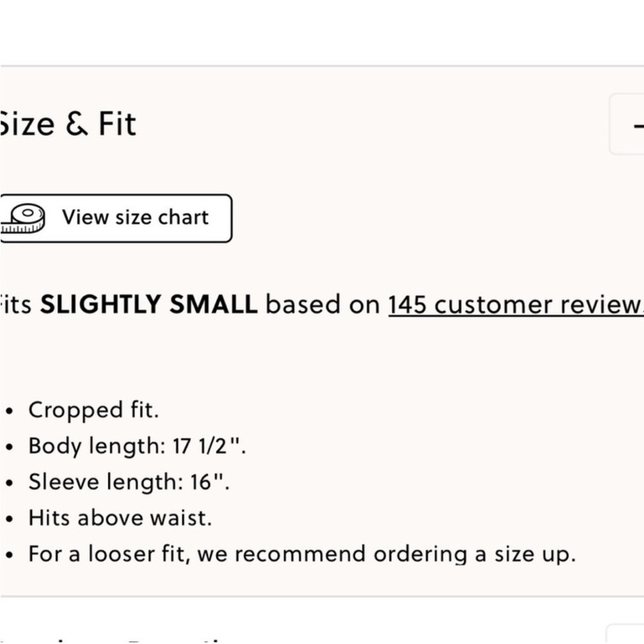Screen dimensions: 644x644
Task: Collapse the Size & Fit section
Action: click(627, 124)
